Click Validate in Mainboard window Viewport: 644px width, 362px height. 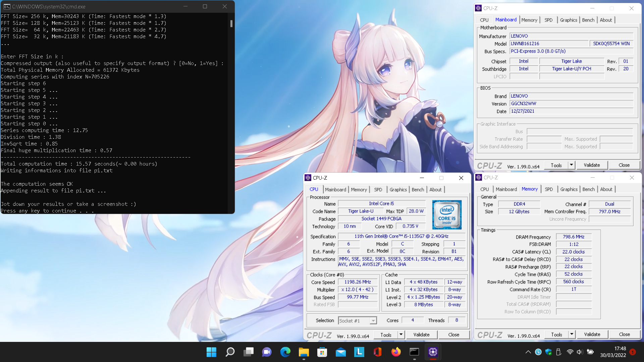click(x=592, y=165)
